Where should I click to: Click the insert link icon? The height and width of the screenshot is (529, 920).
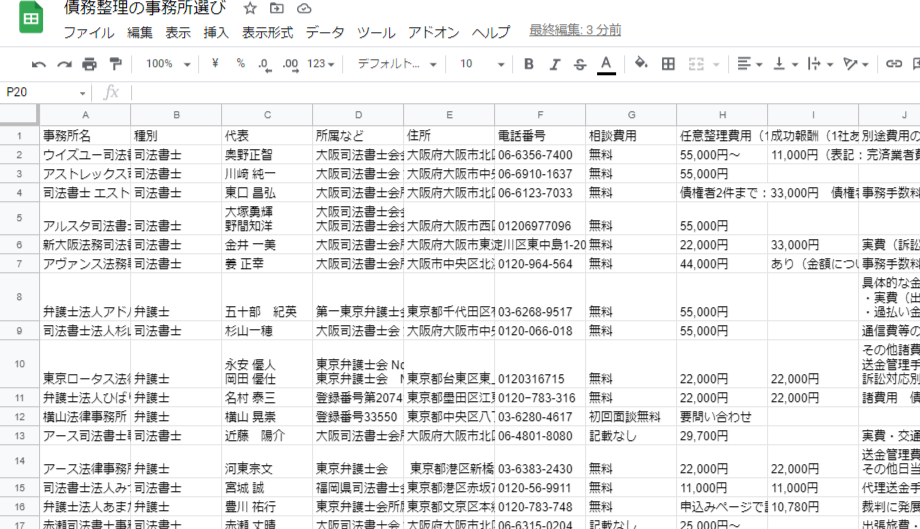893,64
